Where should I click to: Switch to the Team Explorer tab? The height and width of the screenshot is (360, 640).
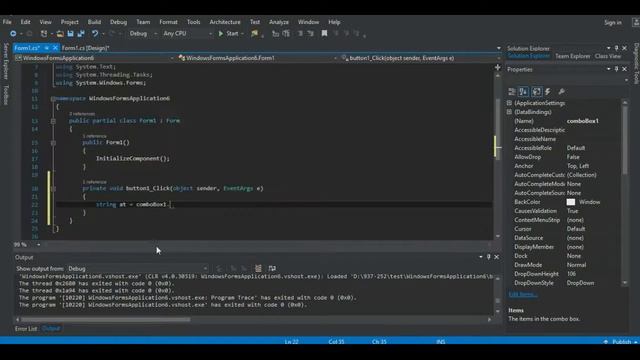point(572,56)
